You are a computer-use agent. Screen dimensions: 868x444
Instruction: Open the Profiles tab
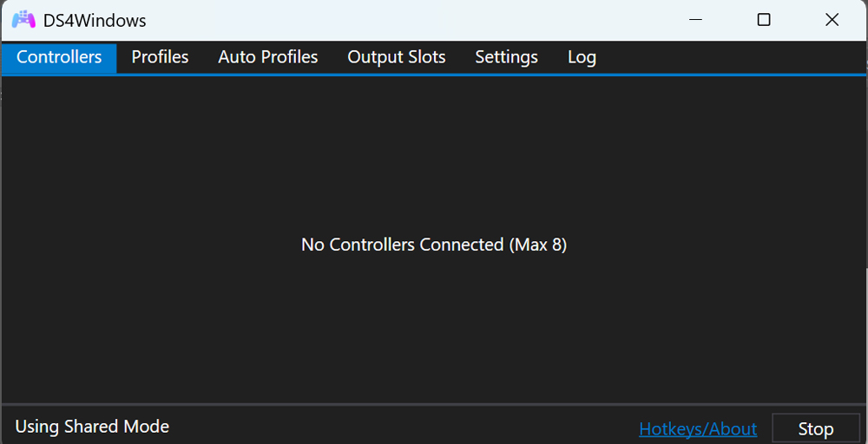point(160,57)
